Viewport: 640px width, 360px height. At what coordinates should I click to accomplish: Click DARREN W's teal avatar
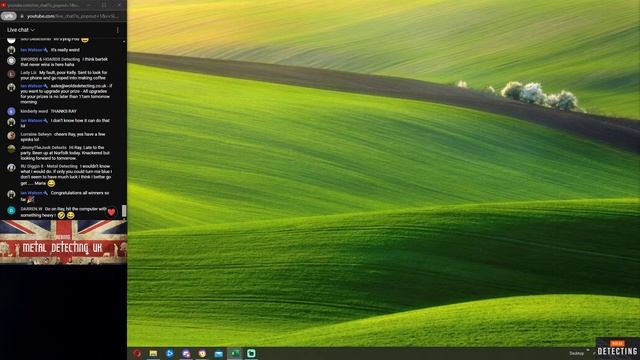tap(11, 210)
